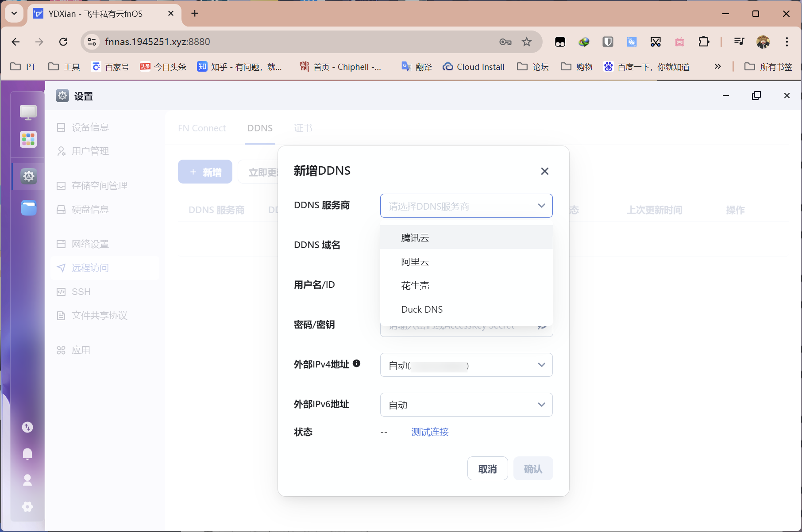Open the site information icon

92,42
